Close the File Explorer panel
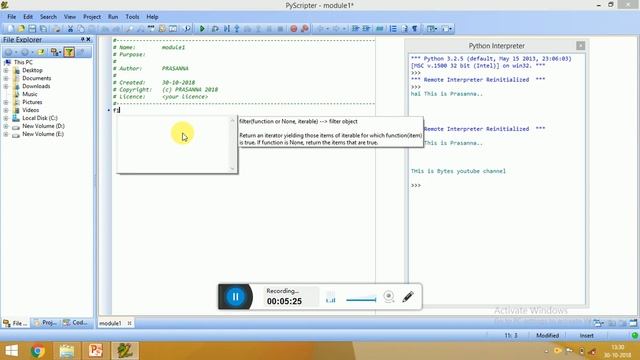This screenshot has height=360, width=640. tap(89, 39)
